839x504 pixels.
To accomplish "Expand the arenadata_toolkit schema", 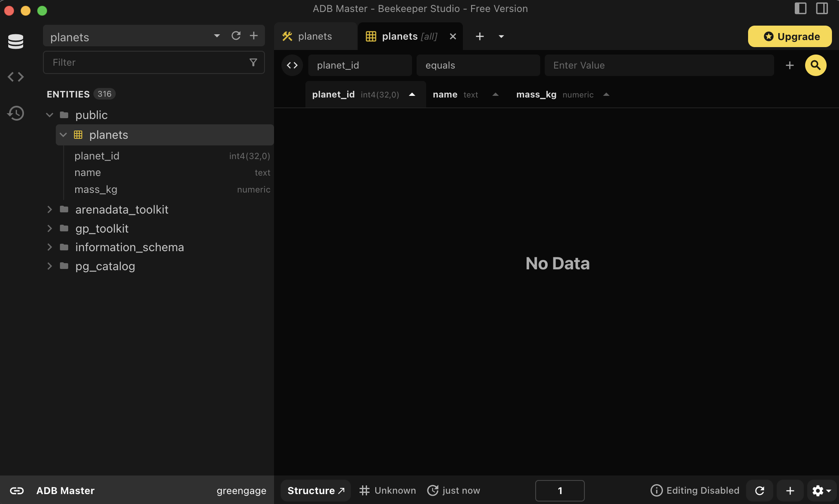I will point(50,209).
